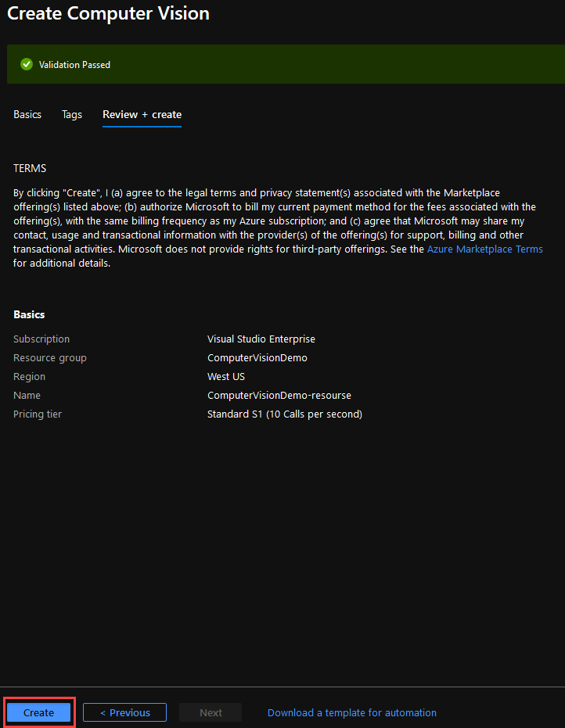This screenshot has width=565, height=728.
Task: Click the Pricing tier label
Action: [38, 414]
